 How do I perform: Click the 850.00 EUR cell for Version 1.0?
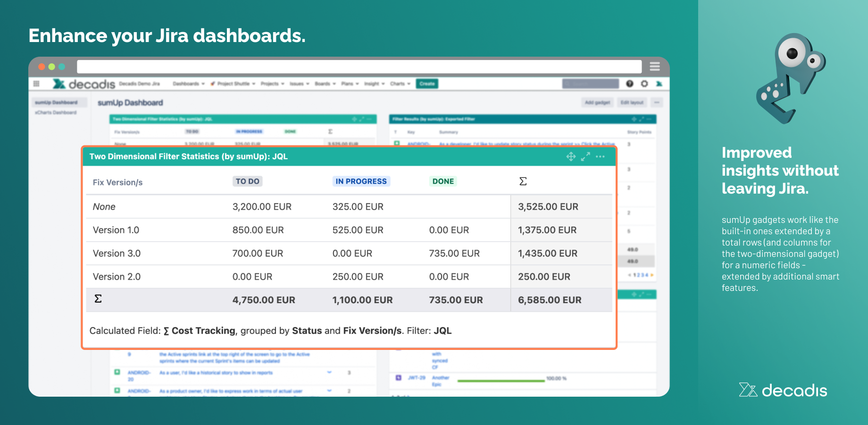pos(258,230)
